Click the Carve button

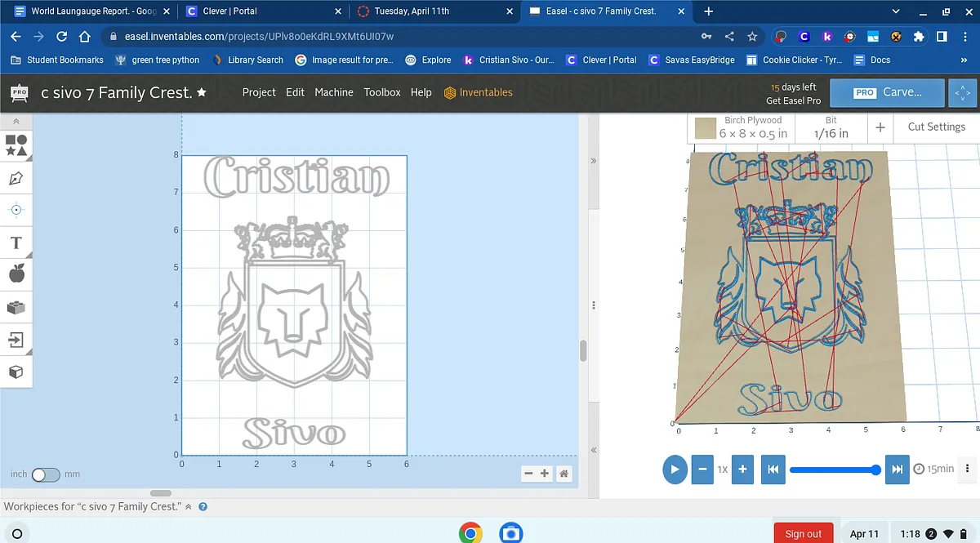(888, 92)
